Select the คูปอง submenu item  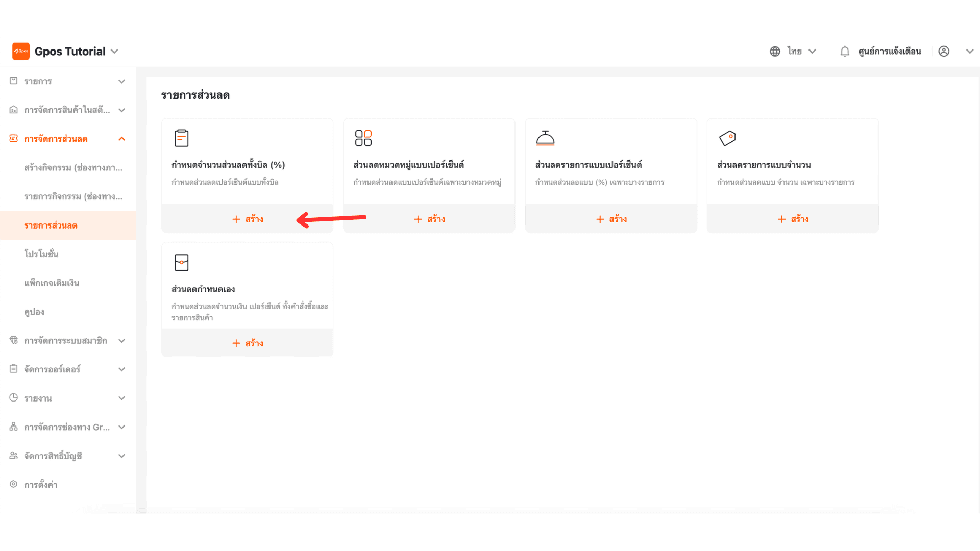tap(34, 312)
